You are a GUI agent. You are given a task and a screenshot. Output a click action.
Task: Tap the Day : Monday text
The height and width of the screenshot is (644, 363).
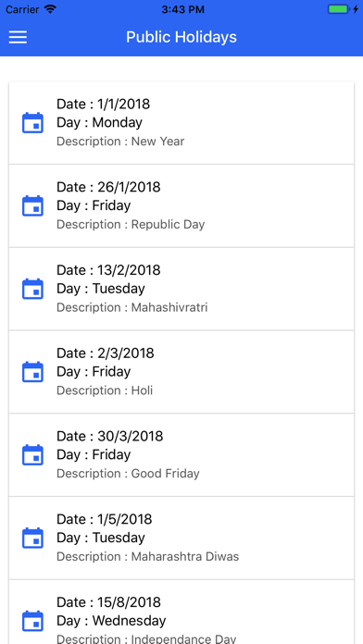coord(99,122)
